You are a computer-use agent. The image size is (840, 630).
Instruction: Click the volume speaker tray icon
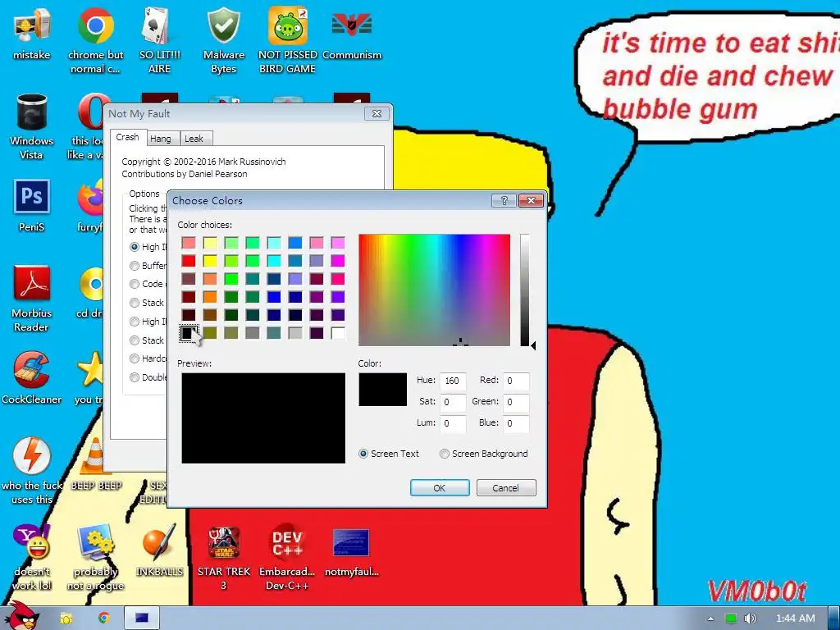[x=750, y=619]
